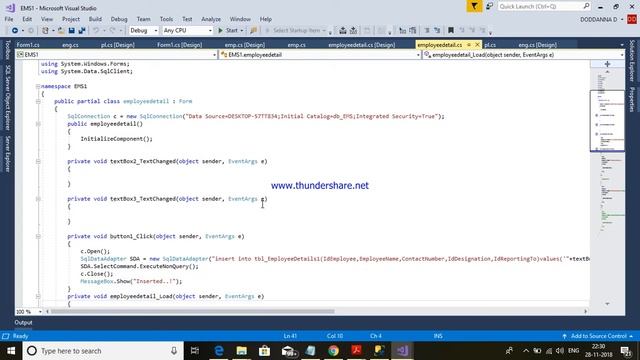
Task: Collapse the button1_Click method block
Action: pos(38,236)
